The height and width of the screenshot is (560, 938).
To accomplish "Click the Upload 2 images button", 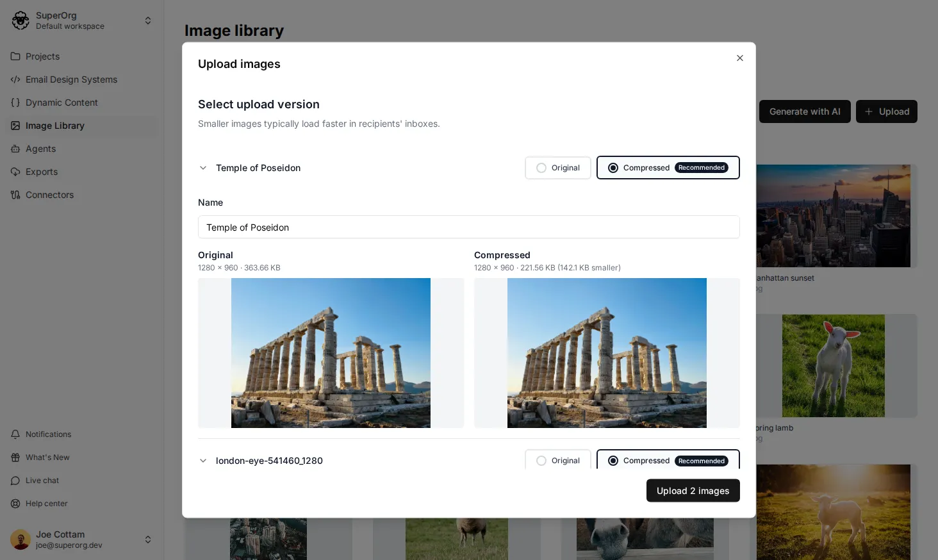I will coord(693,491).
